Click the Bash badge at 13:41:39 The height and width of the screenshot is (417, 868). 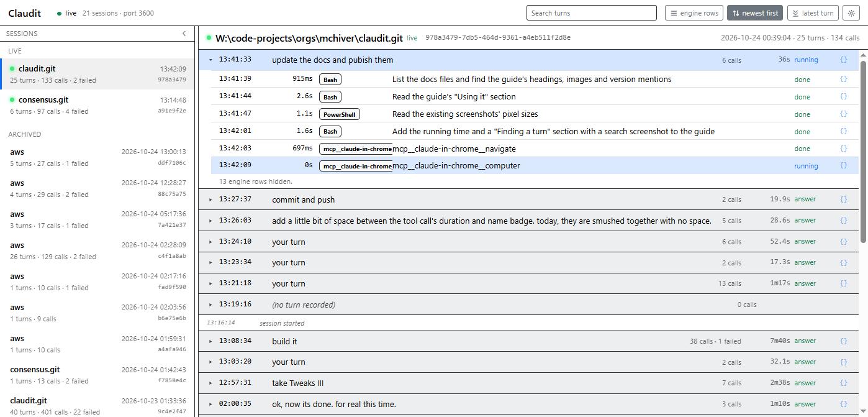pos(330,80)
